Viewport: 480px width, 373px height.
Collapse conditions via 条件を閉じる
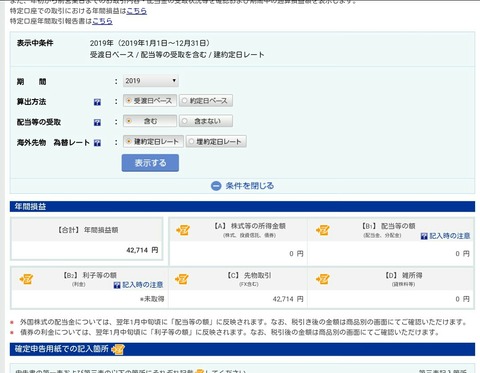(250, 186)
